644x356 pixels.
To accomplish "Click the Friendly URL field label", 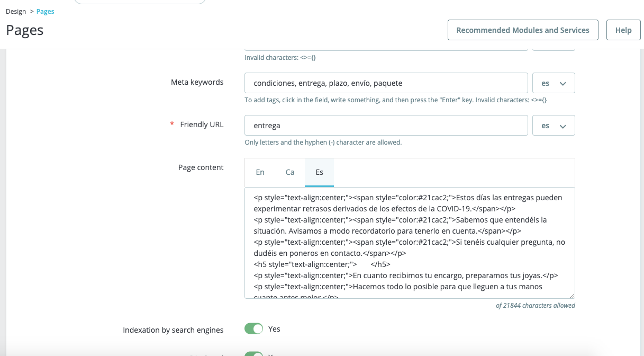I will coord(202,124).
